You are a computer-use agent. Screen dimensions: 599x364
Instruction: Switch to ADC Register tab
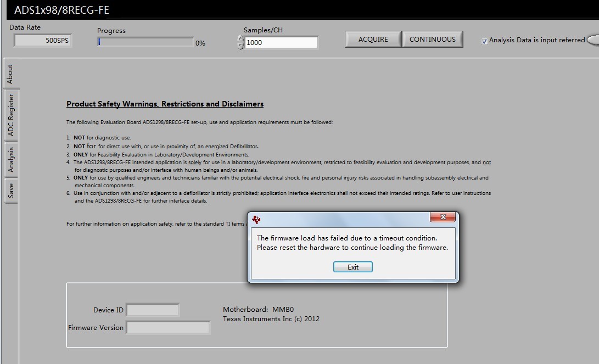point(10,115)
